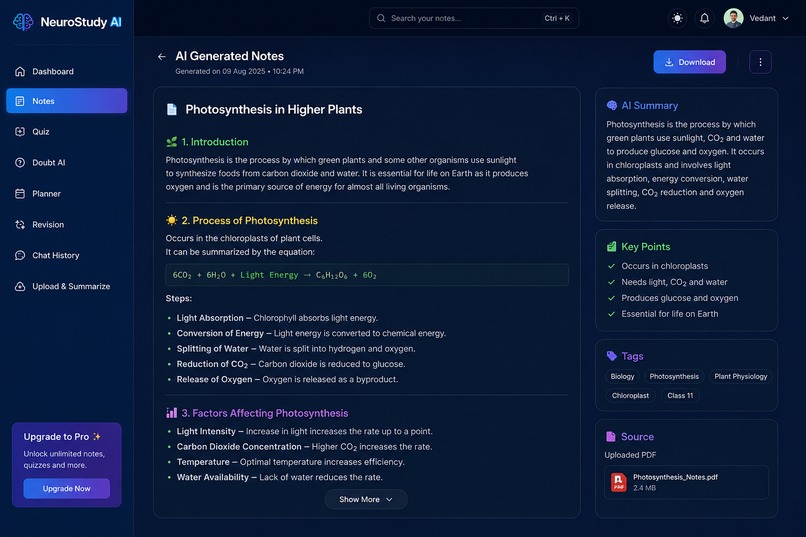Click the search magnifier icon

pos(381,18)
